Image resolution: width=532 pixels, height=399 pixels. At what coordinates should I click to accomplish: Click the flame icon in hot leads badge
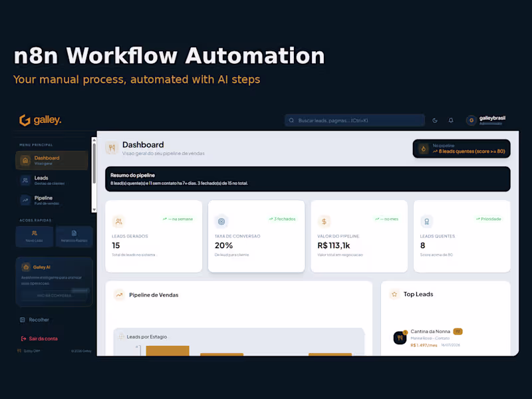(424, 148)
